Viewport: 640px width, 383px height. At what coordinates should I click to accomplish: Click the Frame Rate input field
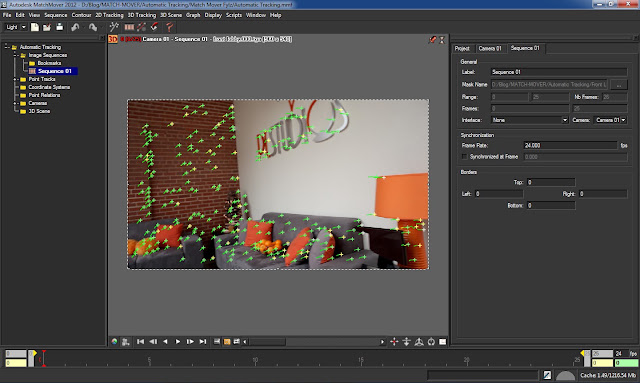[x=570, y=145]
